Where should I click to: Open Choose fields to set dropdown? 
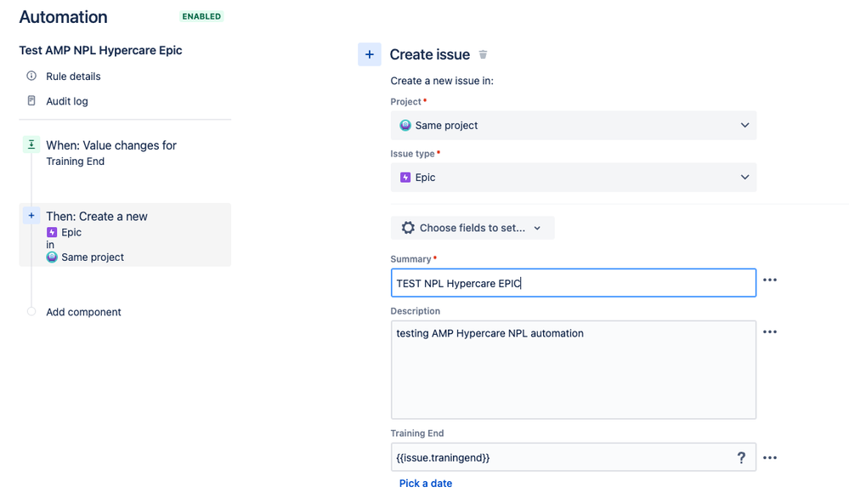(x=473, y=228)
